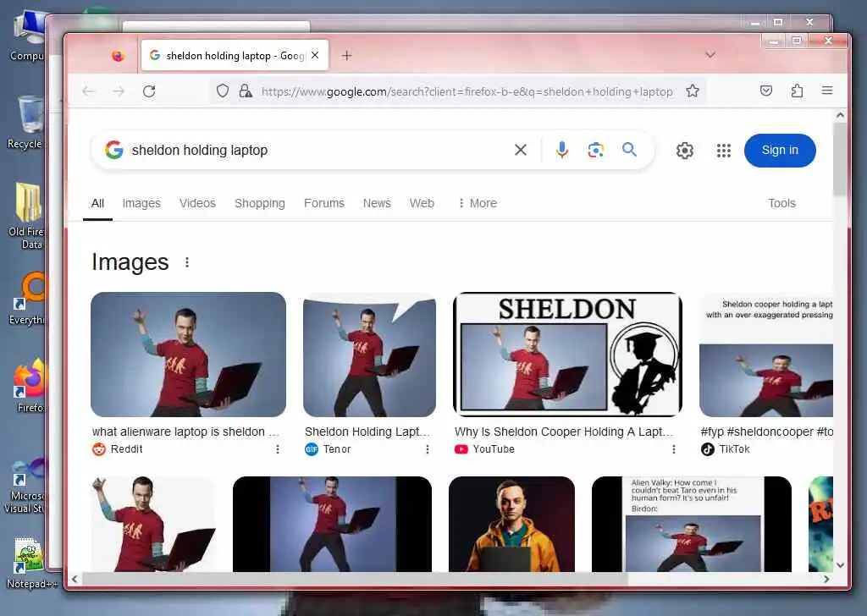Go back with the back arrow
Viewport: 867px width, 616px height.
88,91
